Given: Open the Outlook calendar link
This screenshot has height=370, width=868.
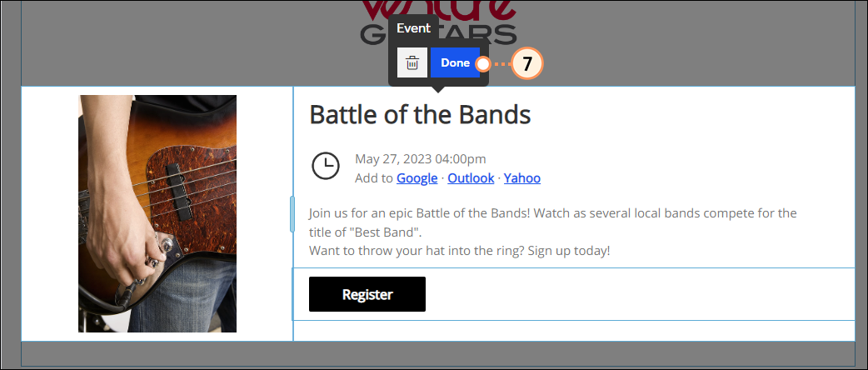Looking at the screenshot, I should click(x=471, y=178).
